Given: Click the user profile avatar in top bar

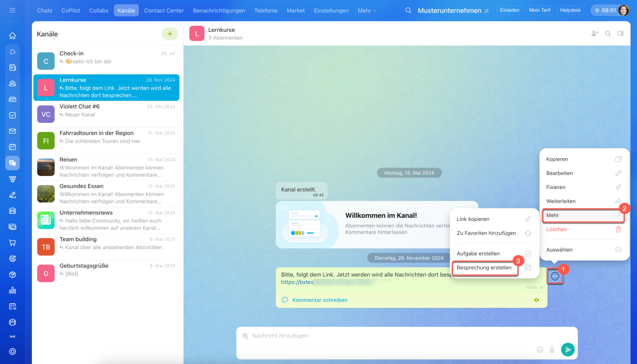Looking at the screenshot, I should tap(624, 10).
